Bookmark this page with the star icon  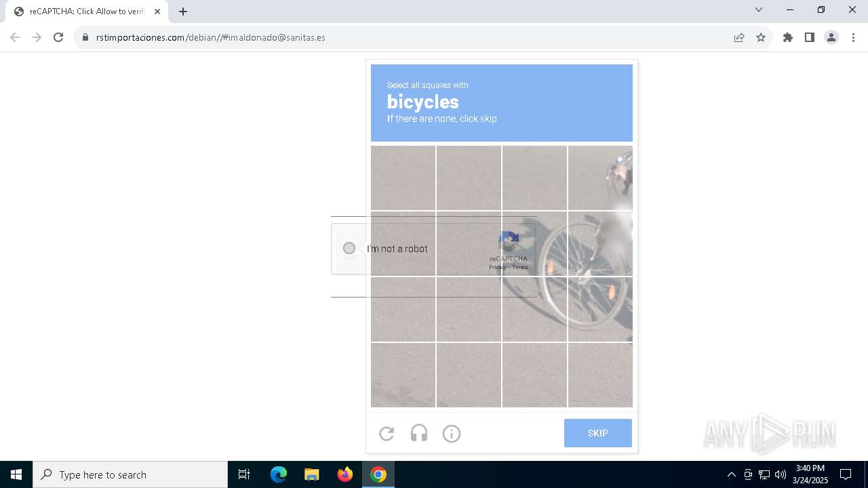[x=761, y=37]
